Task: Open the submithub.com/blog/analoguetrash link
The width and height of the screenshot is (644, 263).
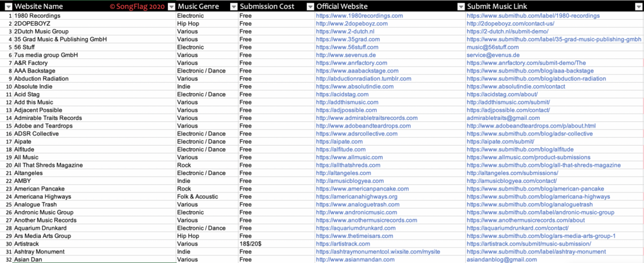Action: (x=530, y=204)
